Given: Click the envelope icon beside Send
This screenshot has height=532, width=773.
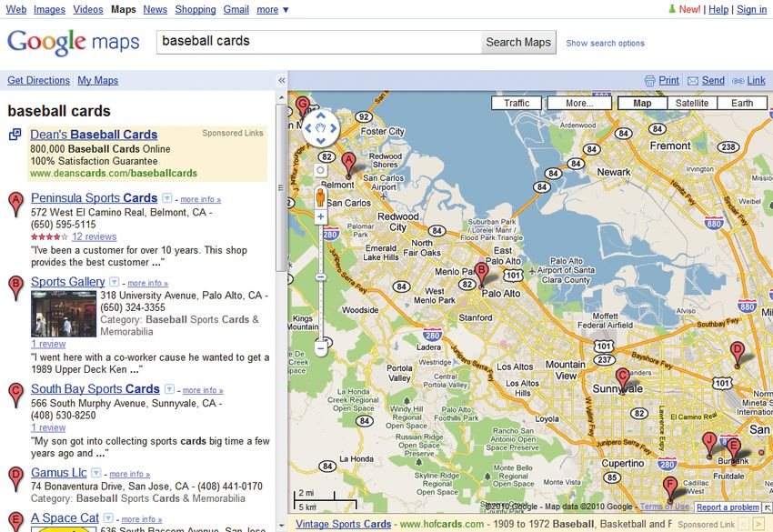Looking at the screenshot, I should (693, 81).
